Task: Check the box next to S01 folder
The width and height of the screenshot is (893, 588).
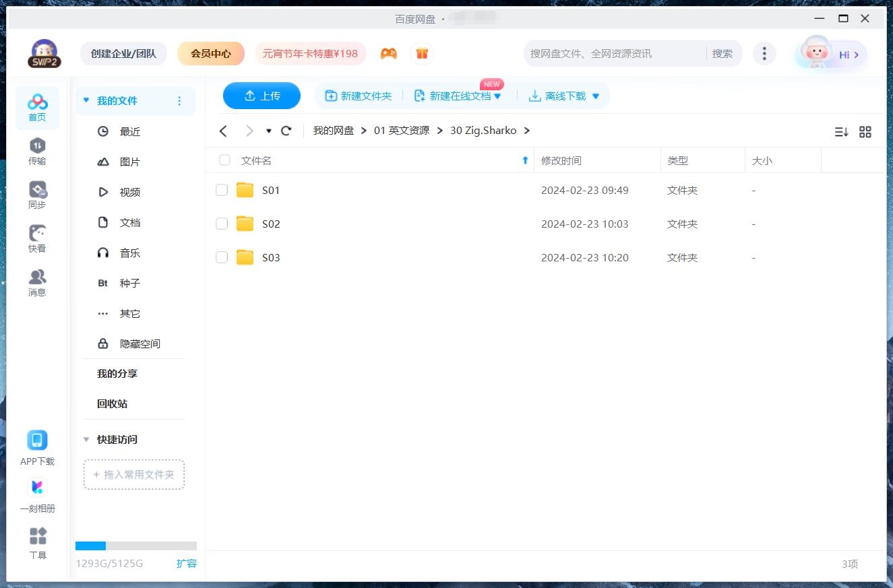Action: tap(222, 190)
